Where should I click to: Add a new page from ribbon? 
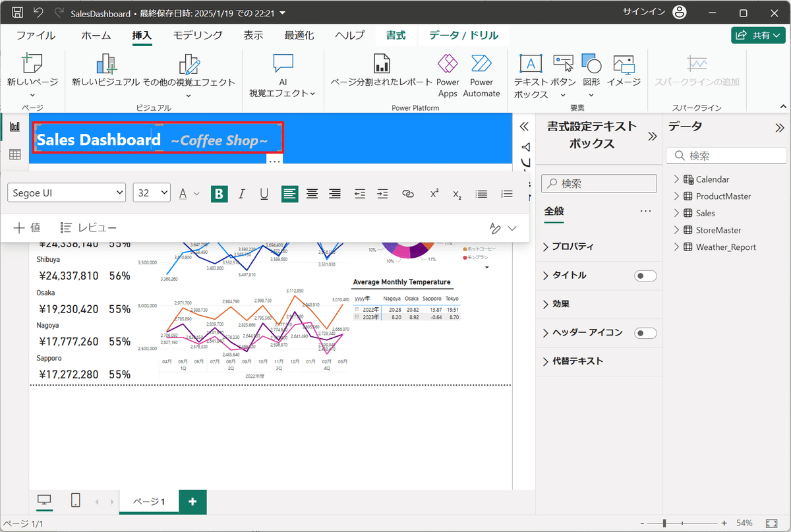pyautogui.click(x=32, y=74)
